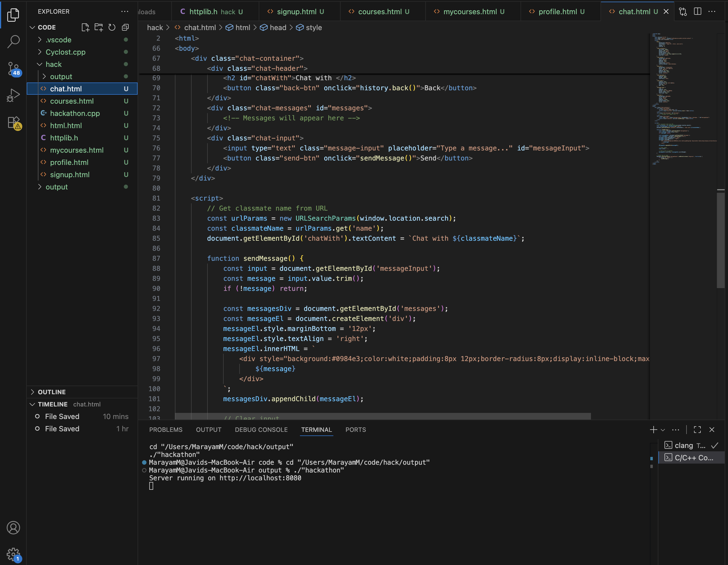
Task: Click the editor's horizontal scrollbar
Action: pyautogui.click(x=383, y=416)
